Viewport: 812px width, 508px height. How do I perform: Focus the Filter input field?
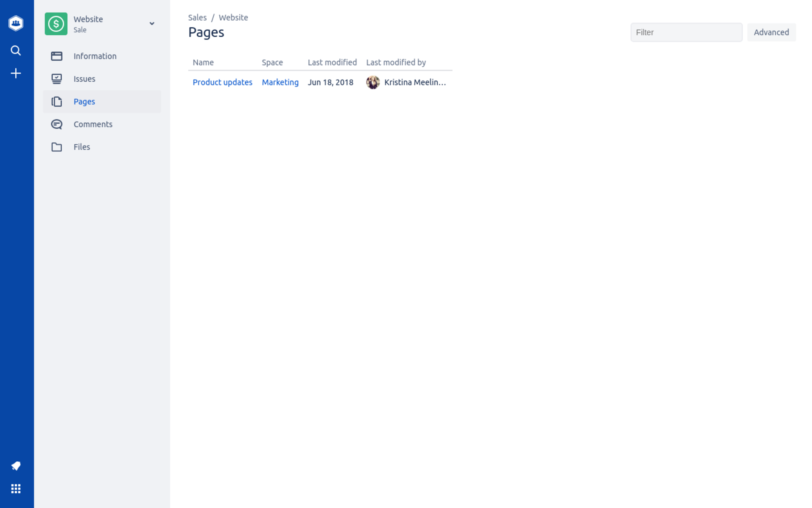click(x=686, y=32)
